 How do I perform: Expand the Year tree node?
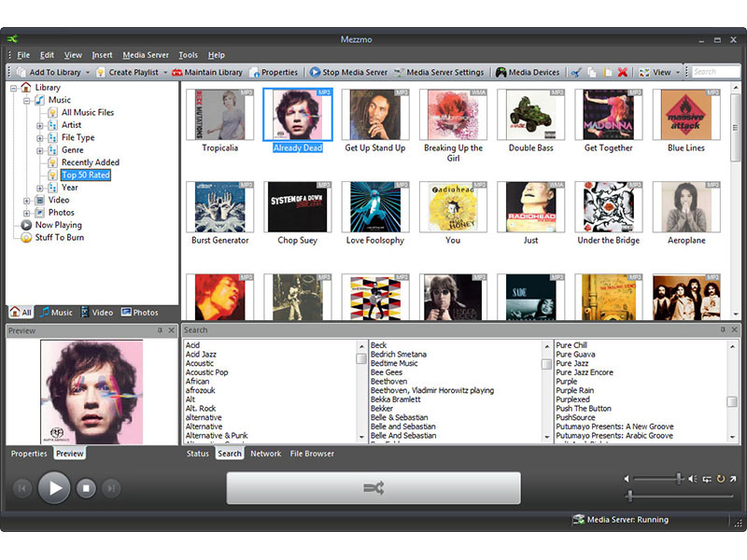coord(40,189)
